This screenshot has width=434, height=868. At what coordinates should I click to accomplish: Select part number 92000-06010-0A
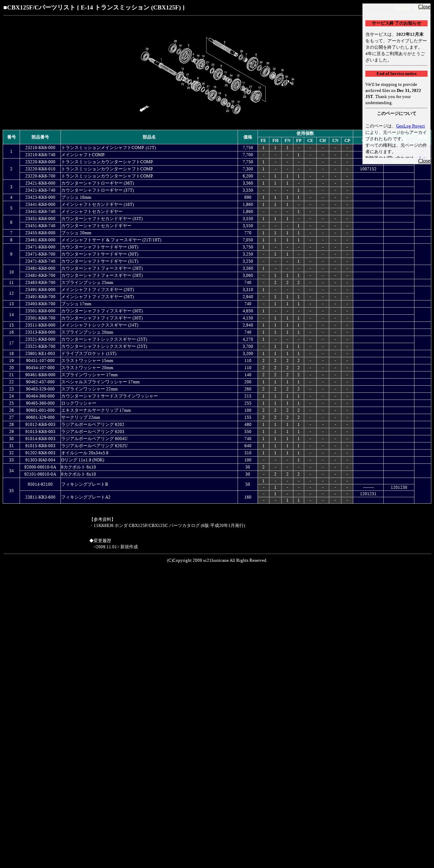coord(40,467)
